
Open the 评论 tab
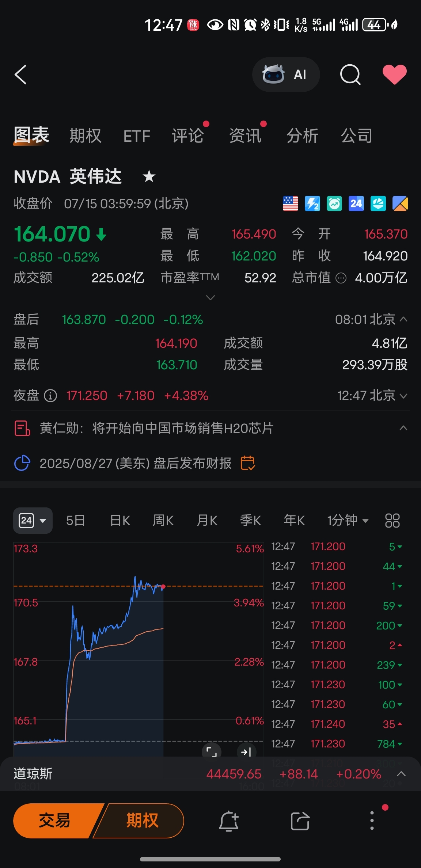188,136
